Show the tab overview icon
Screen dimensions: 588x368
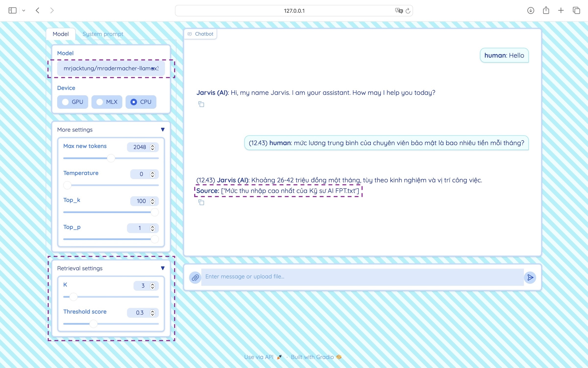[x=576, y=10]
